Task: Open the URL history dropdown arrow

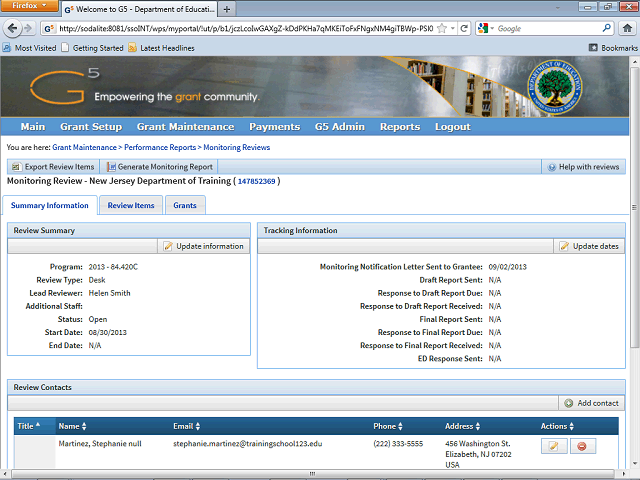Action: (x=453, y=28)
